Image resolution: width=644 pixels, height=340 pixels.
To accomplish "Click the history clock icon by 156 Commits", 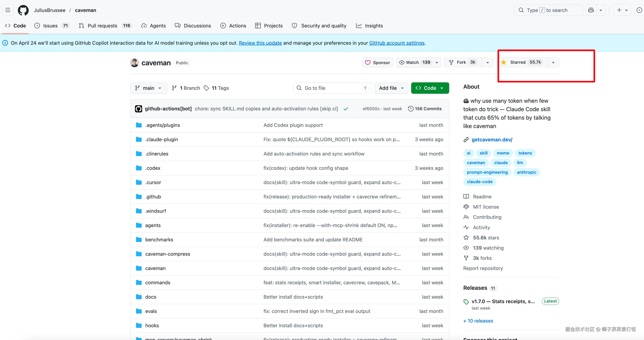I will coord(411,109).
